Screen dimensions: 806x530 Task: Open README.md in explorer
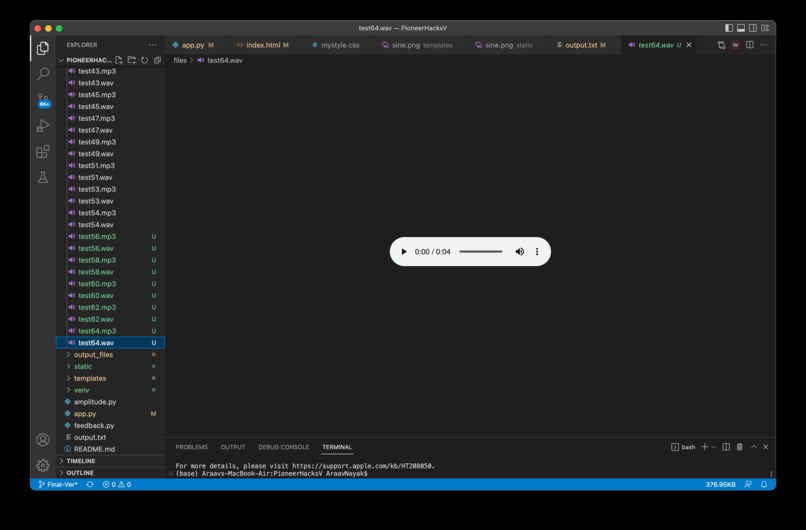(x=111, y=449)
